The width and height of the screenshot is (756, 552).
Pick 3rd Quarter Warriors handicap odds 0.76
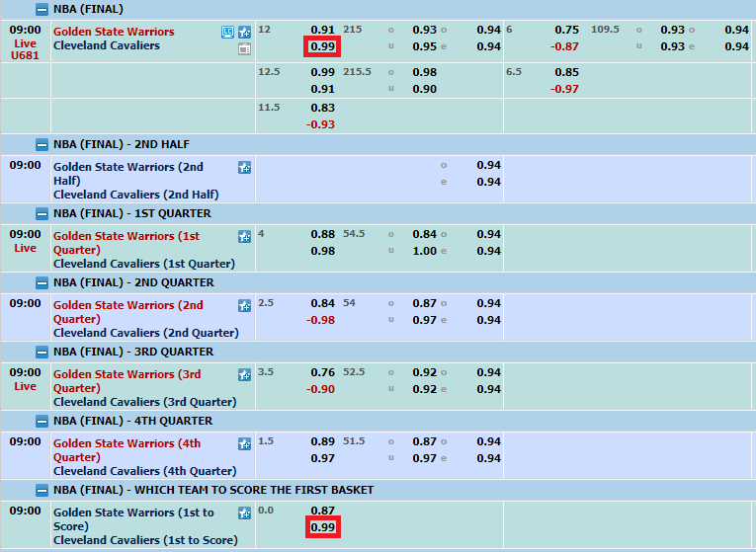click(x=322, y=372)
